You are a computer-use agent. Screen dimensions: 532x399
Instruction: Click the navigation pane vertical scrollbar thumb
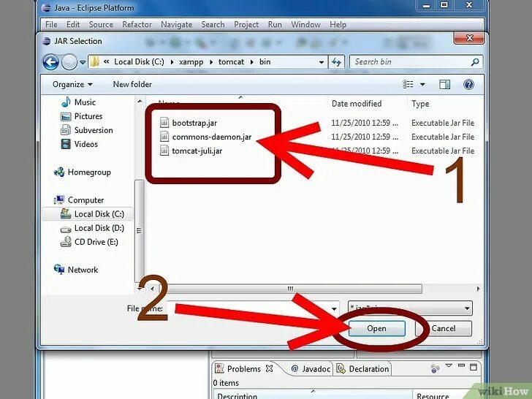[139, 231]
